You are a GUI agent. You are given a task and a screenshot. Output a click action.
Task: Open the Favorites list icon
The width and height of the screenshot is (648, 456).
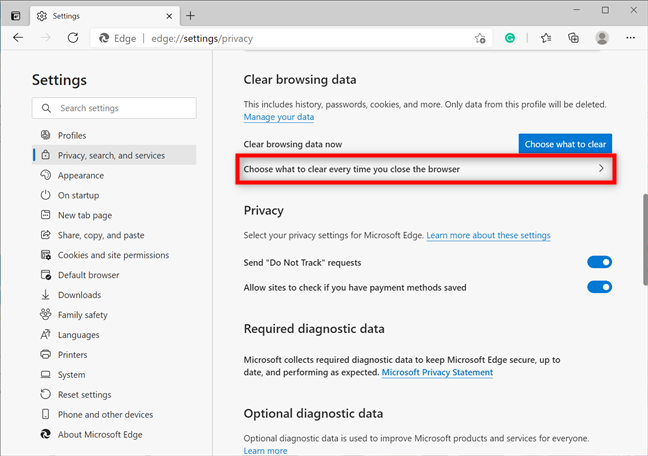[x=546, y=38]
